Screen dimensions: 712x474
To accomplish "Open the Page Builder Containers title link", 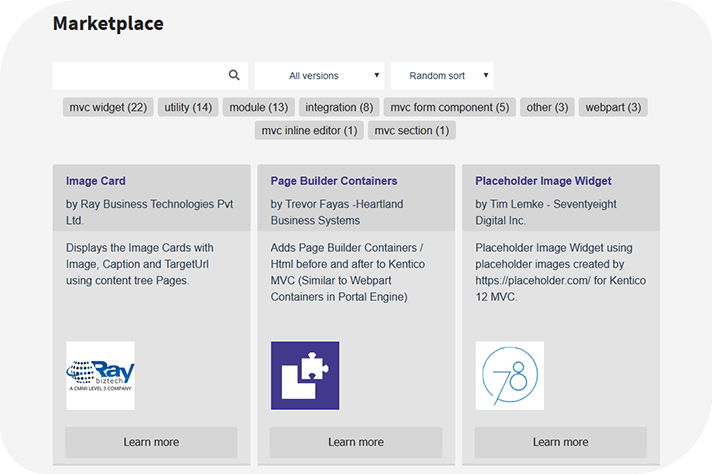I will coord(334,181).
